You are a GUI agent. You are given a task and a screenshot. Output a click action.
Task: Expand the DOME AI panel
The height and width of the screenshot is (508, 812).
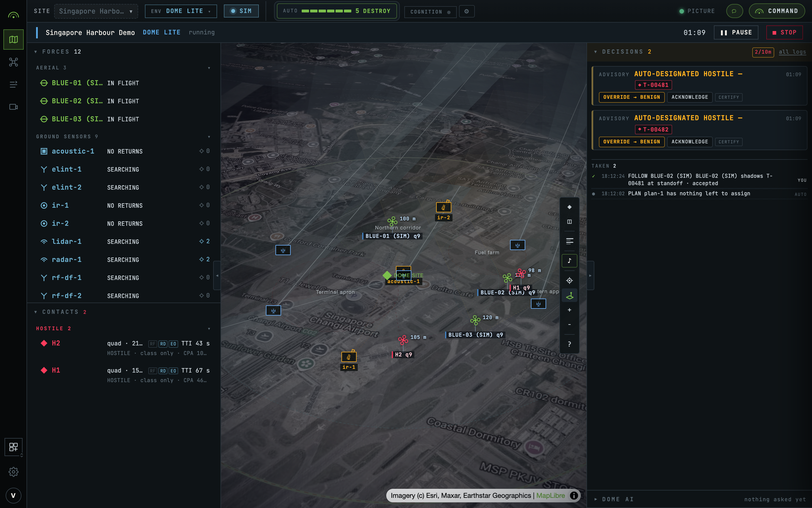pyautogui.click(x=595, y=499)
